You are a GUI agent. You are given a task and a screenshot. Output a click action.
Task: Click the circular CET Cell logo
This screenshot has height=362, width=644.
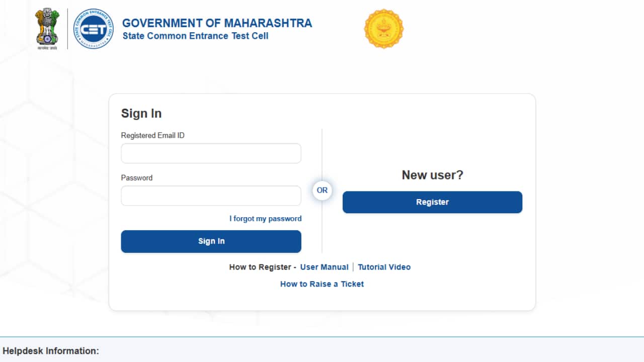tap(93, 29)
